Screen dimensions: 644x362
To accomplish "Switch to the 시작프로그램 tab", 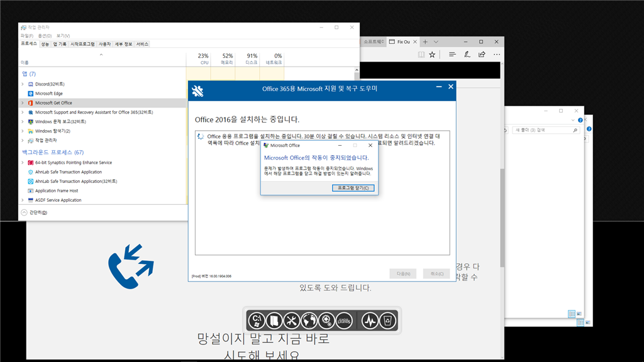I will (82, 44).
